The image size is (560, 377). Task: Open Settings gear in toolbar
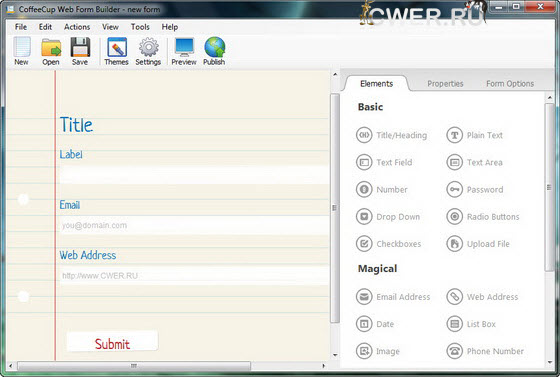[148, 51]
